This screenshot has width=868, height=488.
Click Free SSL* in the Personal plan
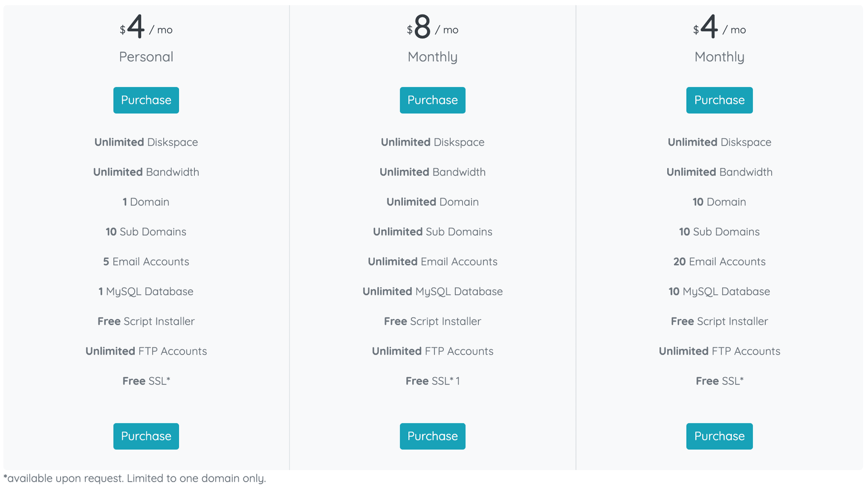pos(146,380)
